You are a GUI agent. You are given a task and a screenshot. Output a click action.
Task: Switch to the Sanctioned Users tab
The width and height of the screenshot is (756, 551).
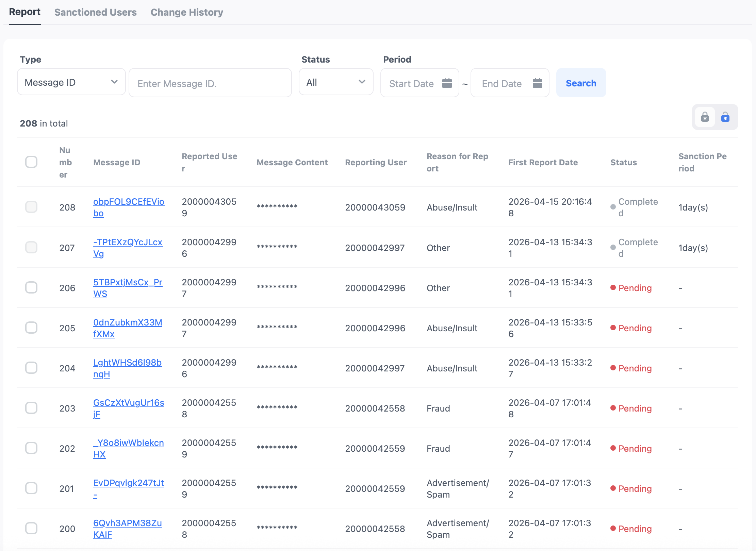[x=95, y=12]
